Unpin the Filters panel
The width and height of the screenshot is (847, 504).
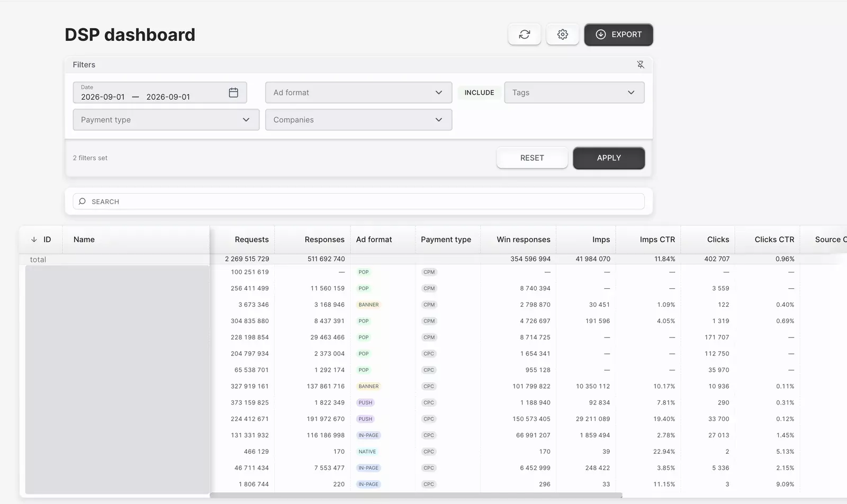tap(640, 65)
